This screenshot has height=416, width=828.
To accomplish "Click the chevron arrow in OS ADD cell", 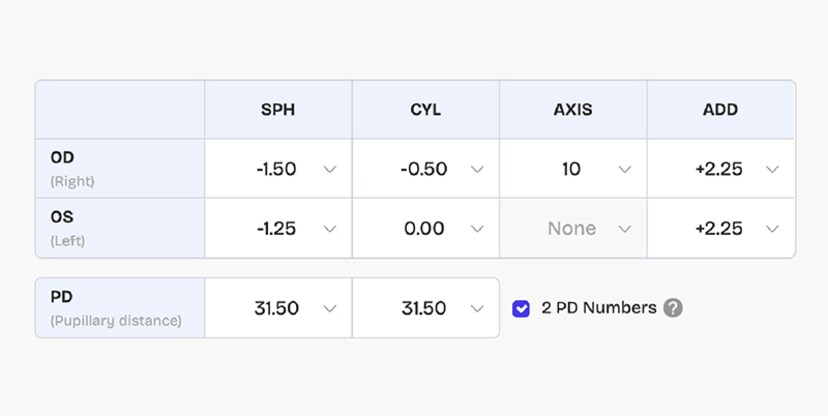I will click(772, 228).
